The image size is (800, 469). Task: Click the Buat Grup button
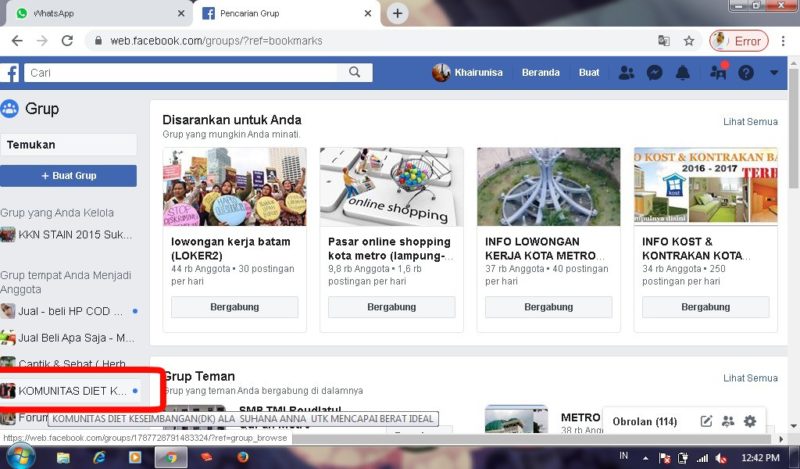[68, 176]
